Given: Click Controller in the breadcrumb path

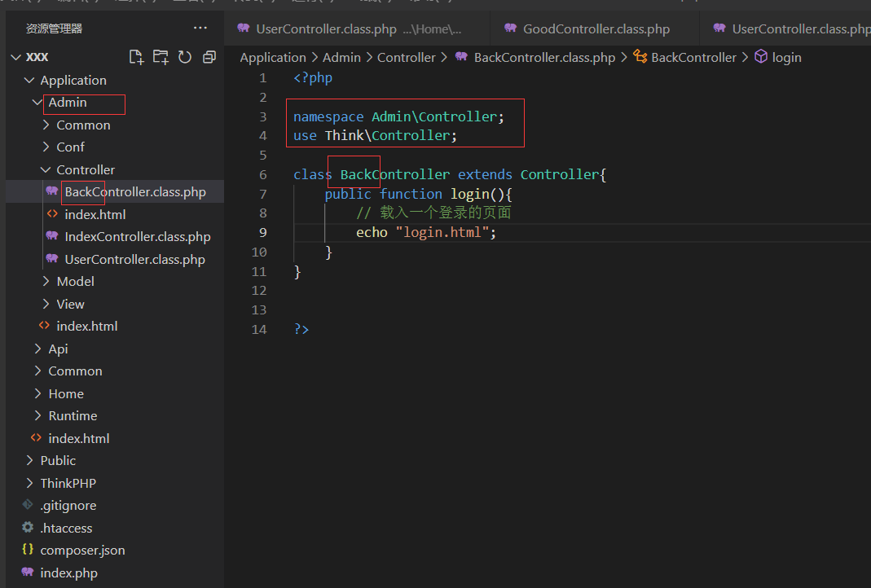Looking at the screenshot, I should click(x=406, y=57).
